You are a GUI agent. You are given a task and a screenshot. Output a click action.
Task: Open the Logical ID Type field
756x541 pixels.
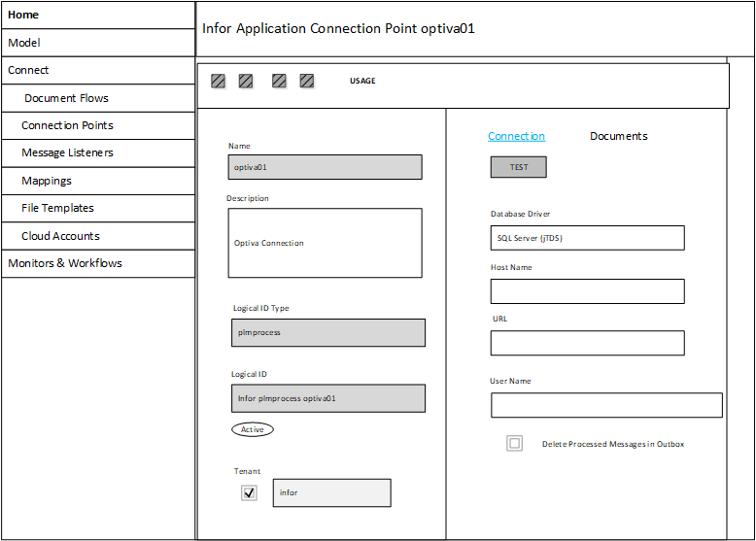[328, 332]
